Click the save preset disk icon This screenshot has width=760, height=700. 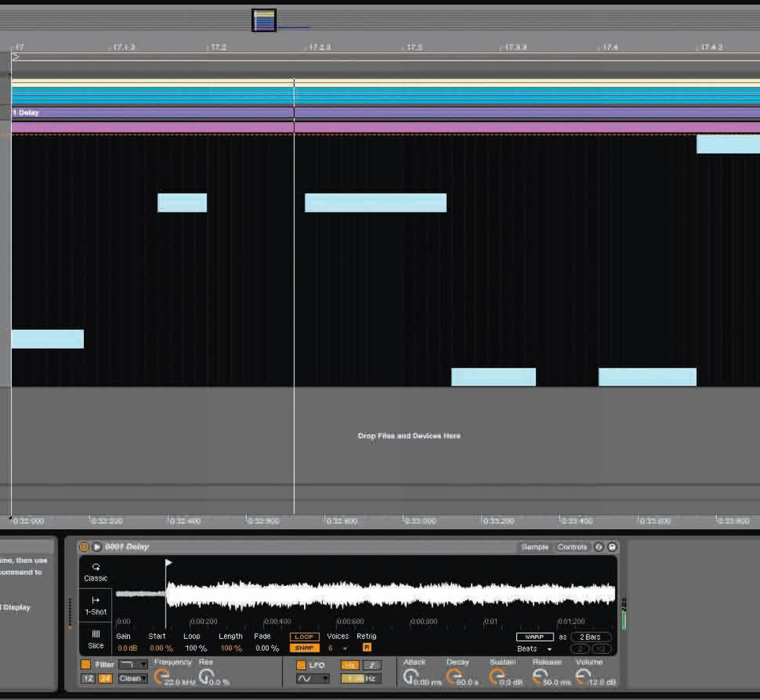tap(612, 547)
